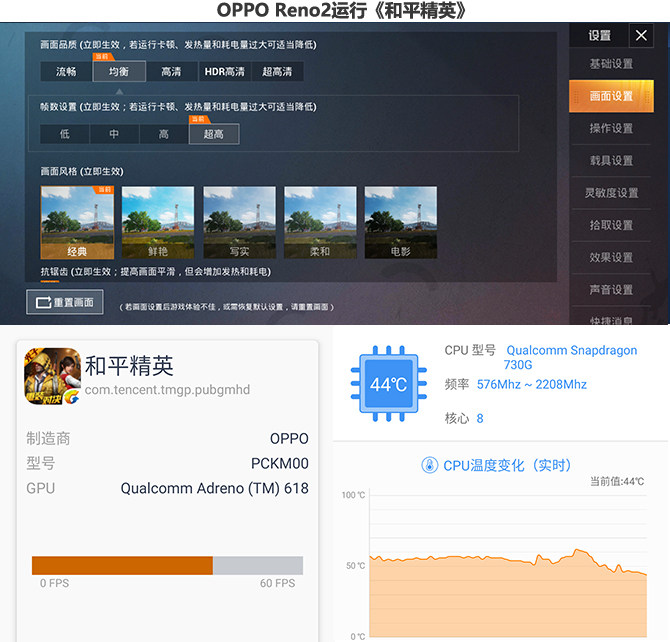Open 灵敏度设置 tab
Viewport: 670px width, 642px height.
click(x=611, y=193)
